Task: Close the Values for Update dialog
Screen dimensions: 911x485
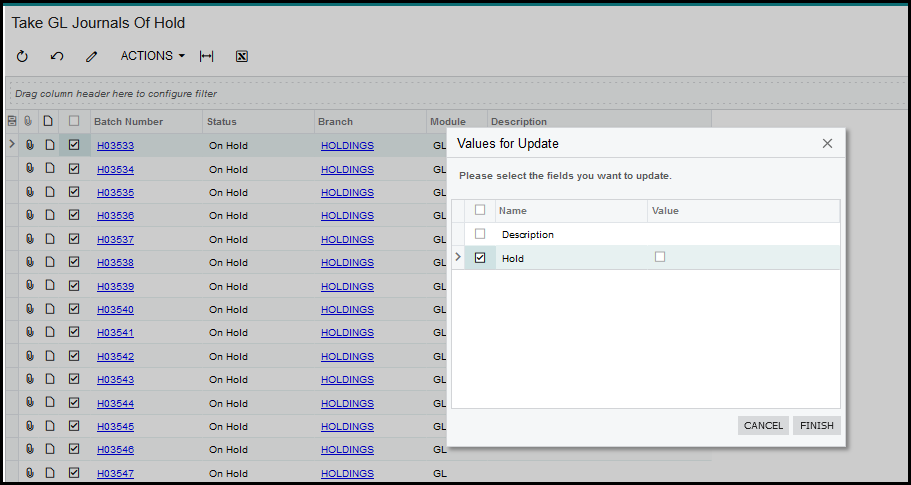Action: pos(827,143)
